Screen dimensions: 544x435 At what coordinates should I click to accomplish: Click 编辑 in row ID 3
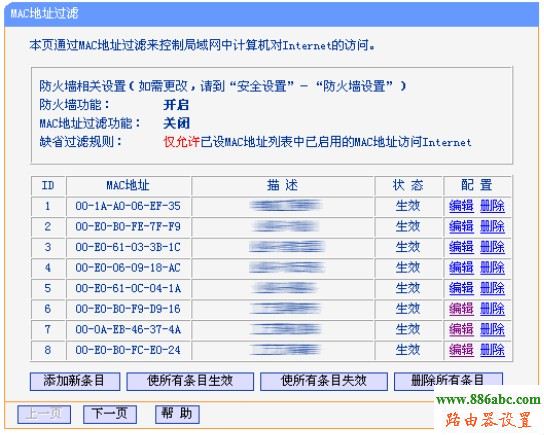click(461, 247)
